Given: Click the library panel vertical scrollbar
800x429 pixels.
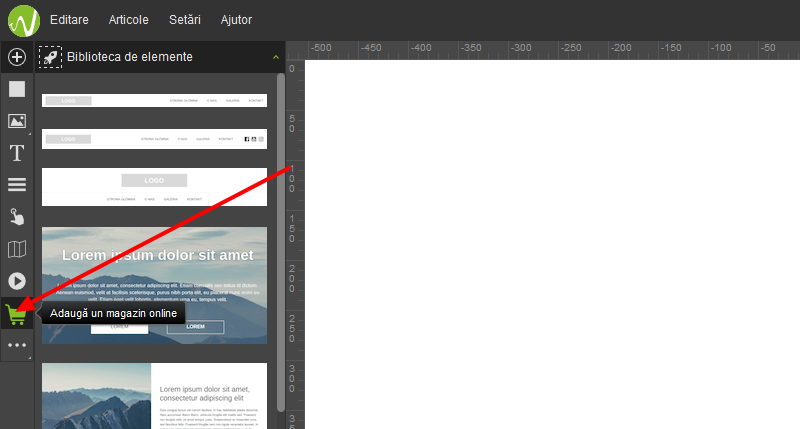Looking at the screenshot, I should click(281, 242).
